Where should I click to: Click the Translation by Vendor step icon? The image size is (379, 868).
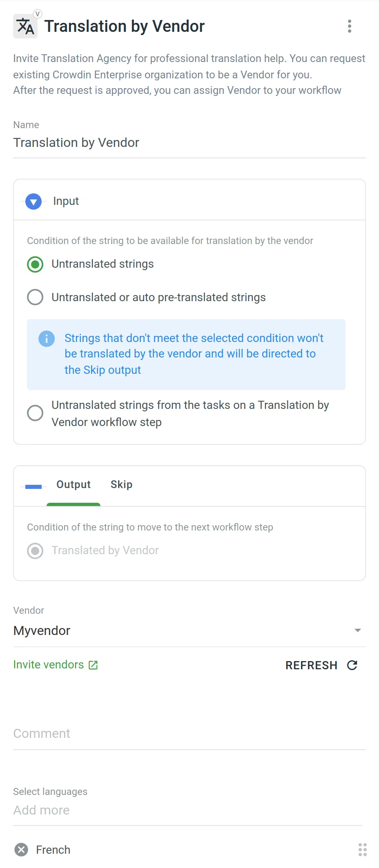pos(25,26)
